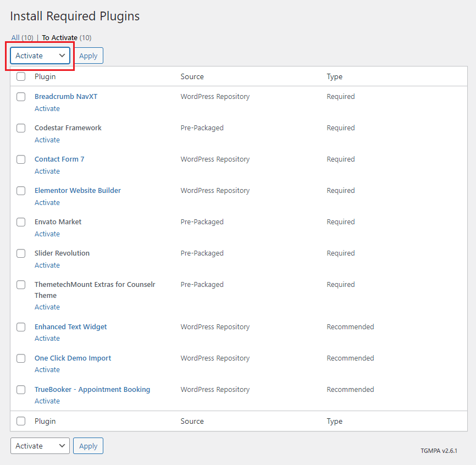
Task: Click Pre-Packaged source for Envato Market
Action: [202, 222]
